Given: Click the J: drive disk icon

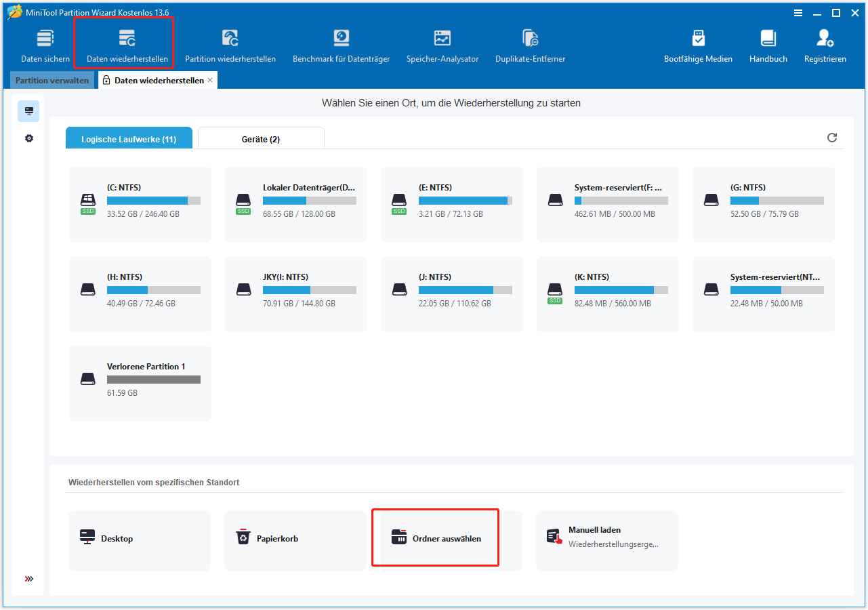Looking at the screenshot, I should coord(400,289).
